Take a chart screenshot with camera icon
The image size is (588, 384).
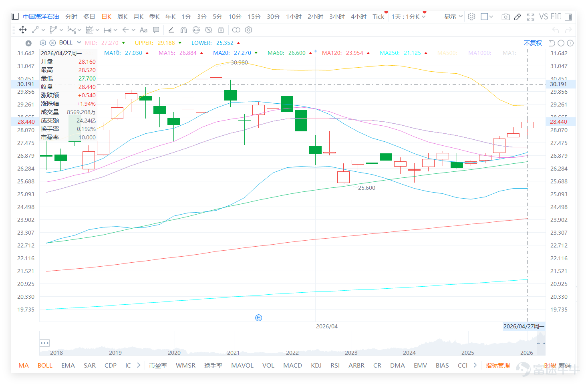tap(506, 16)
